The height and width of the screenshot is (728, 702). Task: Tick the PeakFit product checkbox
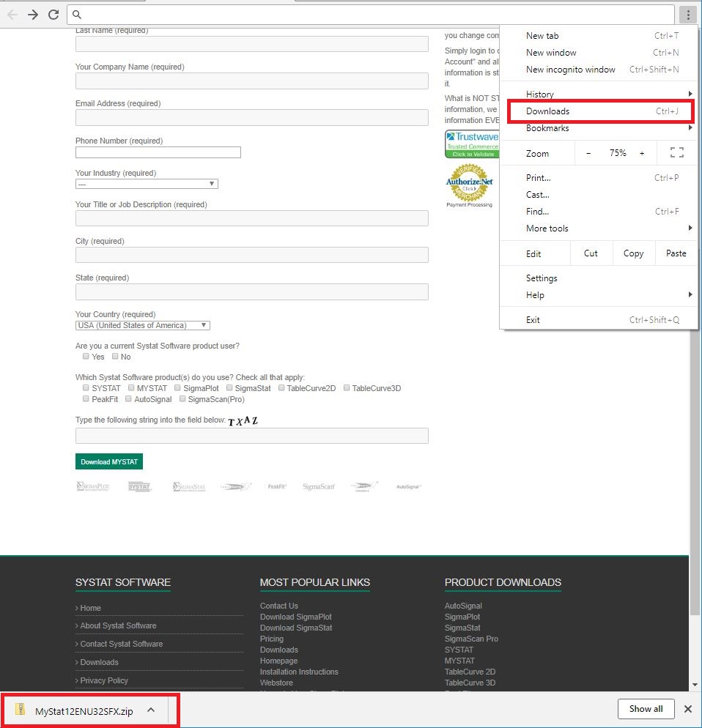pyautogui.click(x=86, y=399)
